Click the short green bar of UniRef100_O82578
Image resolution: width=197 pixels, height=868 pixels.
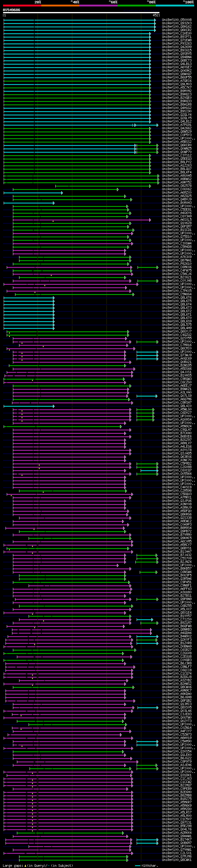pyautogui.click(x=103, y=186)
